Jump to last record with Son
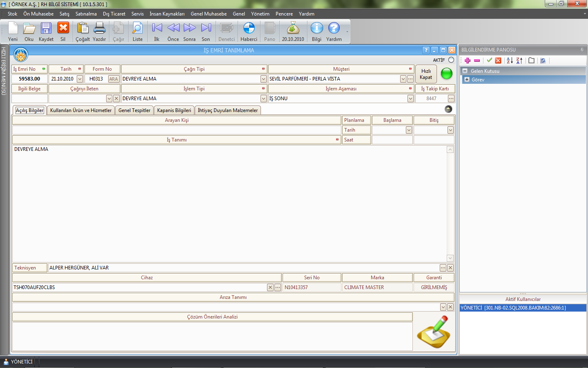 pyautogui.click(x=206, y=29)
